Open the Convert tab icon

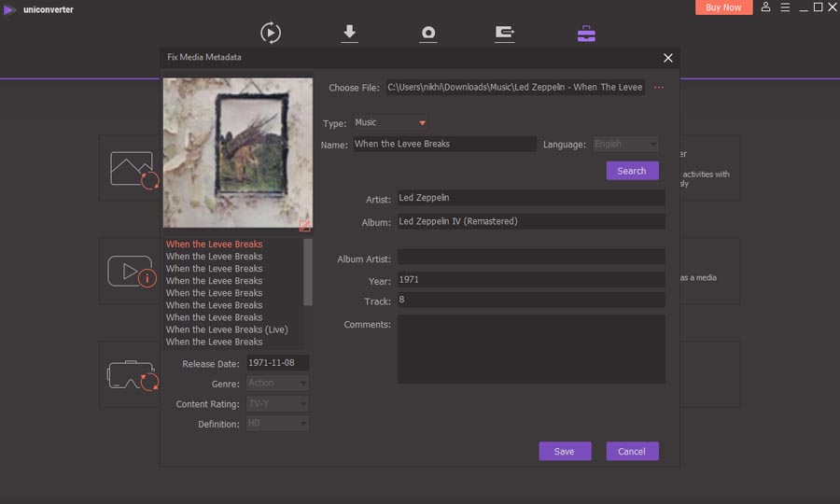click(271, 34)
